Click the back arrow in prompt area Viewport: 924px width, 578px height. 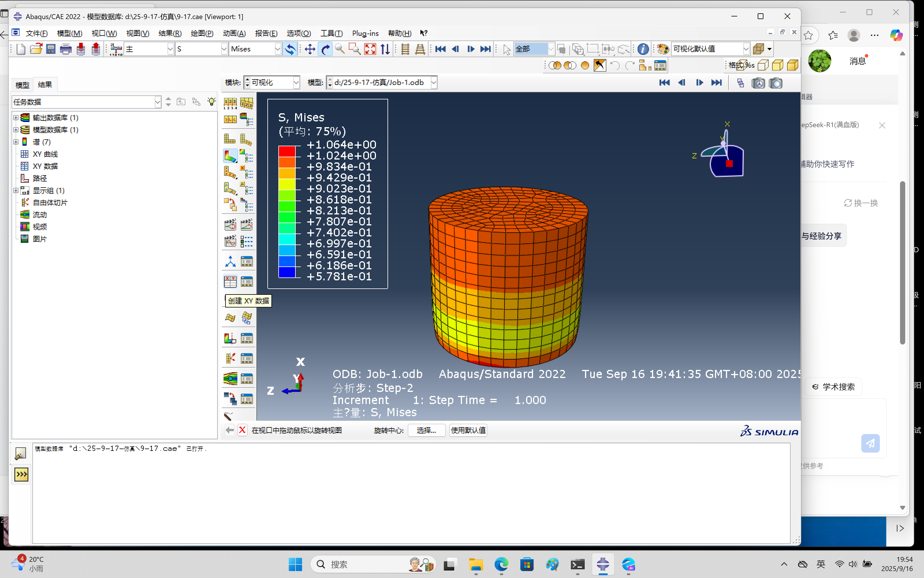coord(230,430)
